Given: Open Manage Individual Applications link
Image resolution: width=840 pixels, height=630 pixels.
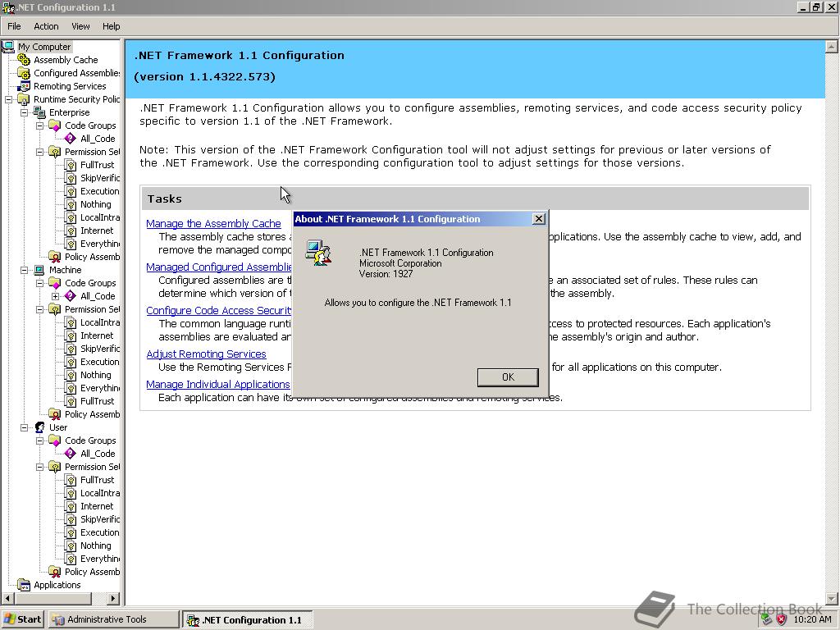Looking at the screenshot, I should (x=218, y=384).
